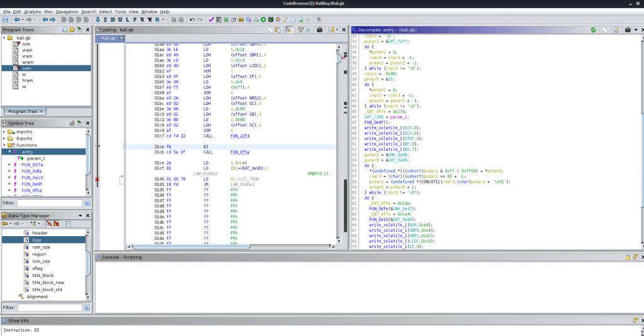Screen dimensions: 644x336
Task: Toggle Console scroll lock icon
Action: [628, 257]
